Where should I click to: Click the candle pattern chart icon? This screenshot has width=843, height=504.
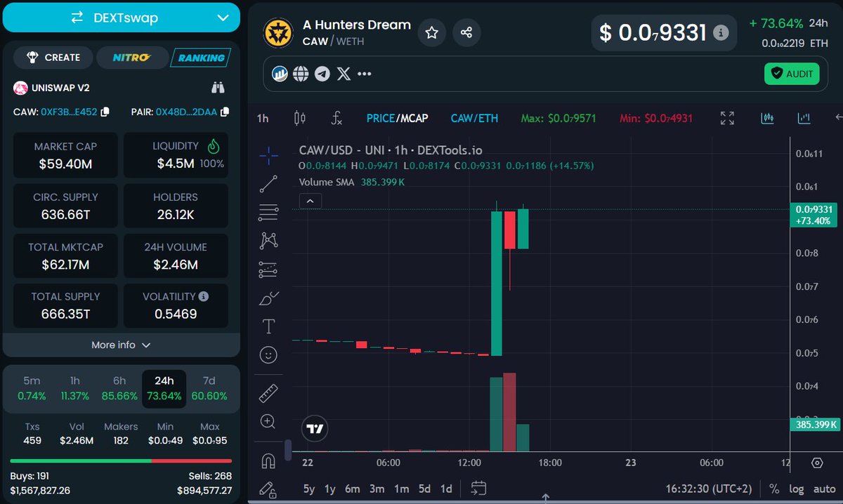(x=767, y=118)
